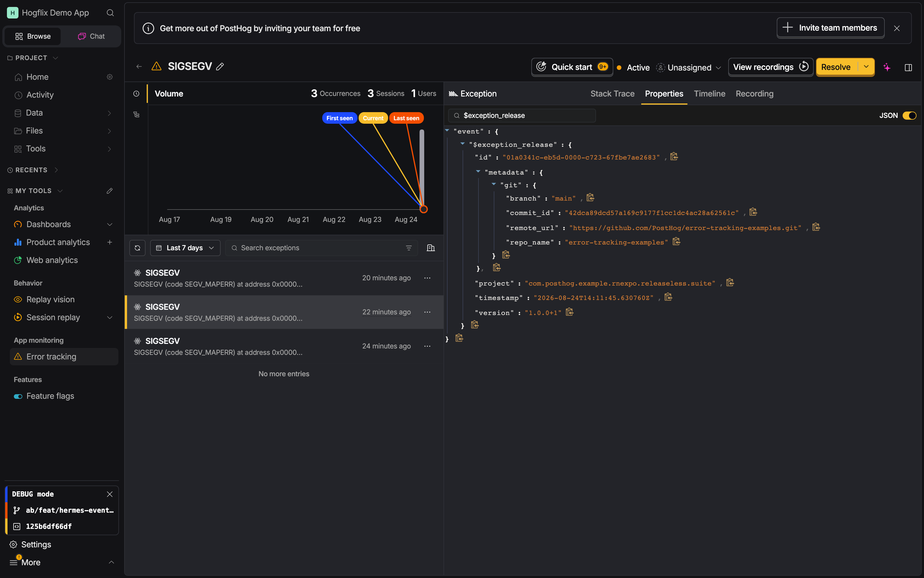
Task: Click Invite team members button
Action: click(830, 28)
